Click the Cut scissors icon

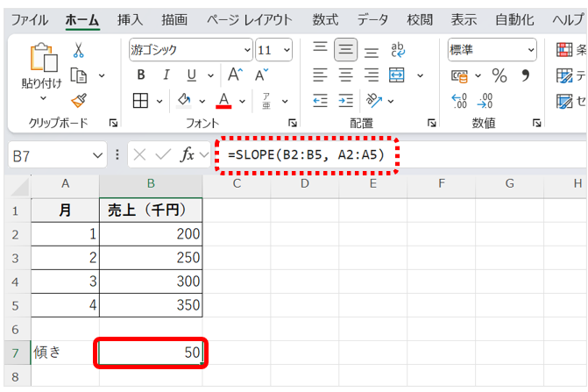coord(78,50)
